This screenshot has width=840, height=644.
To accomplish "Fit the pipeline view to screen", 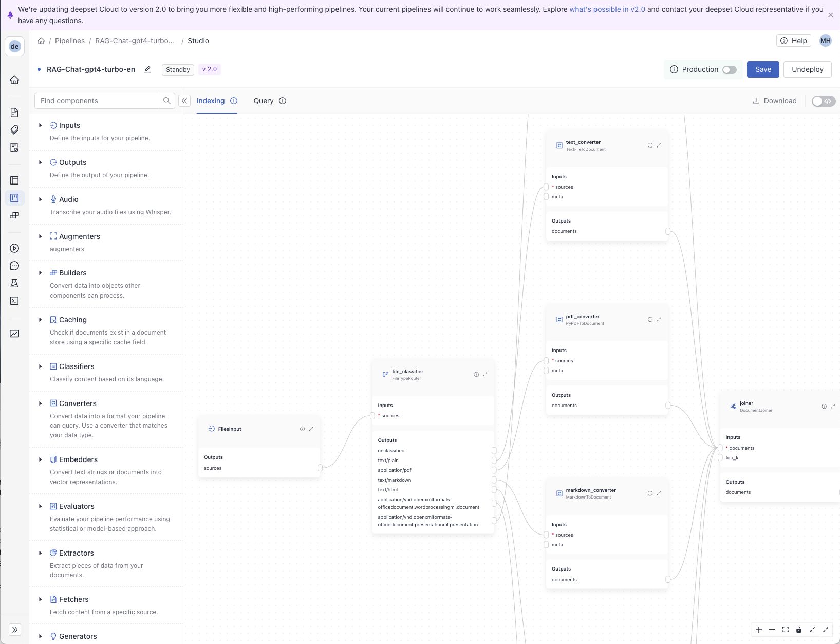I will tap(786, 629).
